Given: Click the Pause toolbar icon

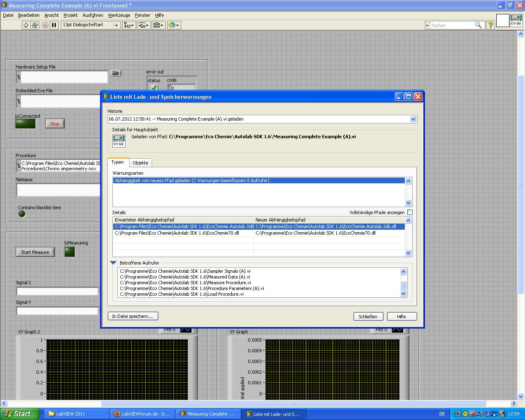Looking at the screenshot, I should tap(54, 25).
